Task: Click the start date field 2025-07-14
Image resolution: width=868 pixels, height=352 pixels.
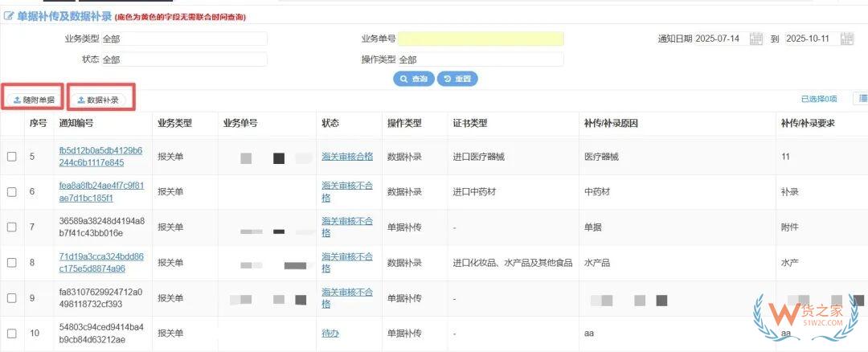Action: point(721,39)
